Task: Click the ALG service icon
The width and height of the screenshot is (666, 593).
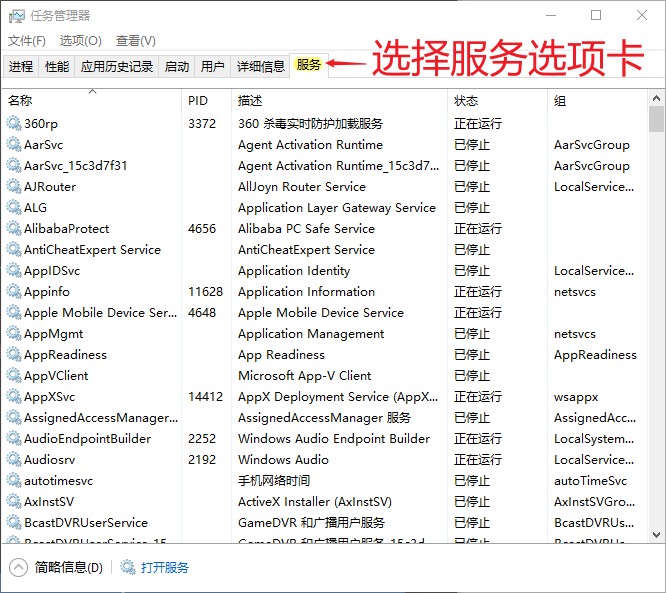Action: coord(14,207)
